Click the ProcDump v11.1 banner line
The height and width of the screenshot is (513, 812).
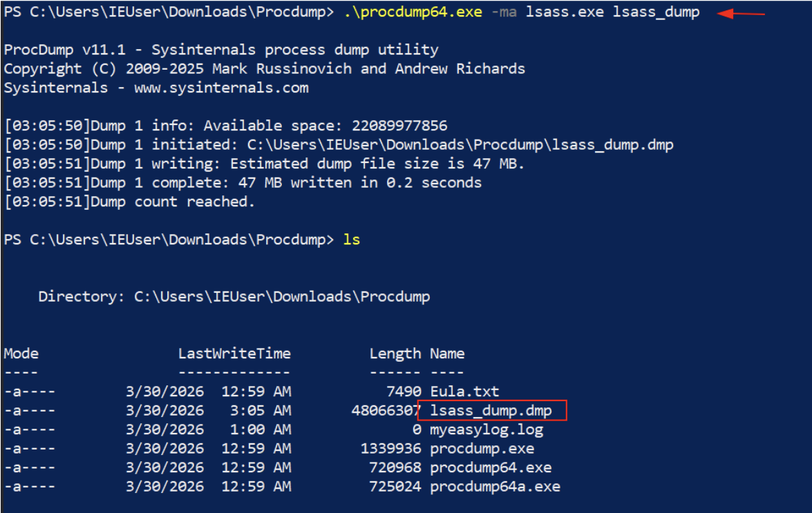click(x=221, y=50)
